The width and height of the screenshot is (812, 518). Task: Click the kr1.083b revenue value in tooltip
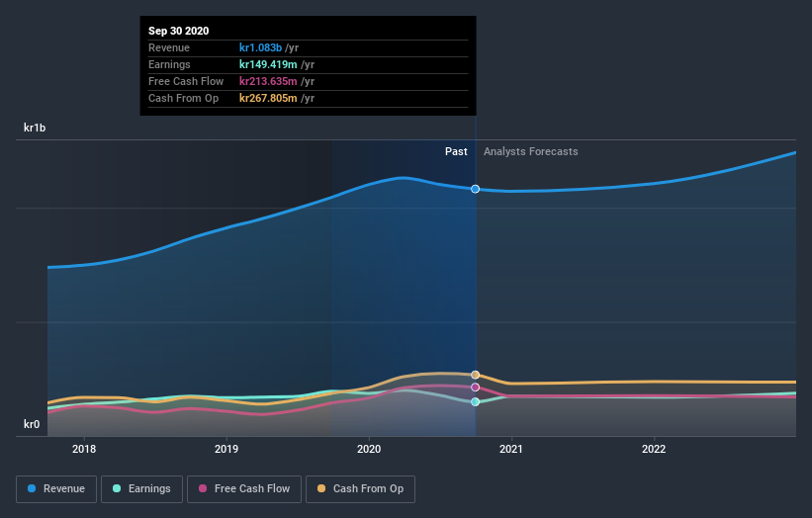pyautogui.click(x=260, y=47)
